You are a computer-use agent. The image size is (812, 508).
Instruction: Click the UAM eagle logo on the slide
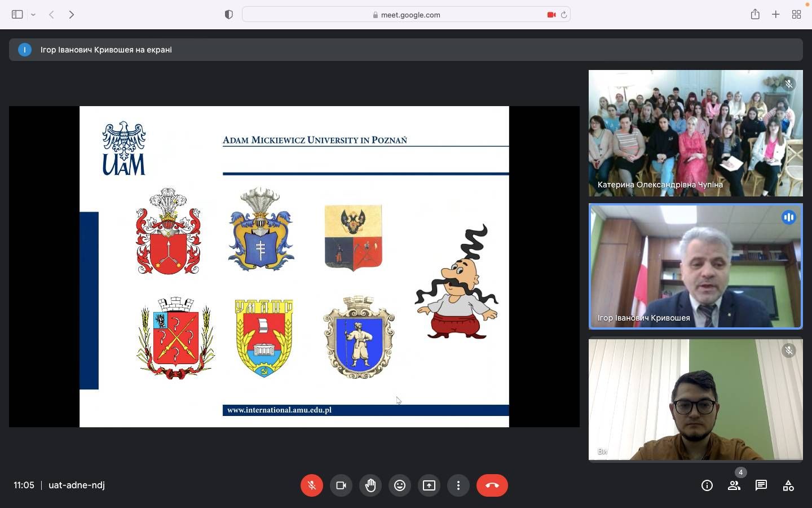(124, 148)
